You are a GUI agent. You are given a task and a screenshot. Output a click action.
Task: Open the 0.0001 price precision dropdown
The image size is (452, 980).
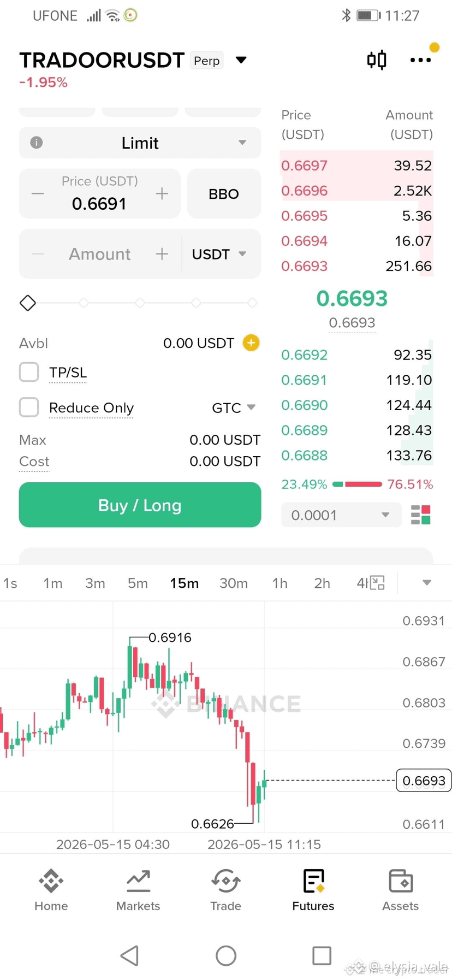click(341, 515)
